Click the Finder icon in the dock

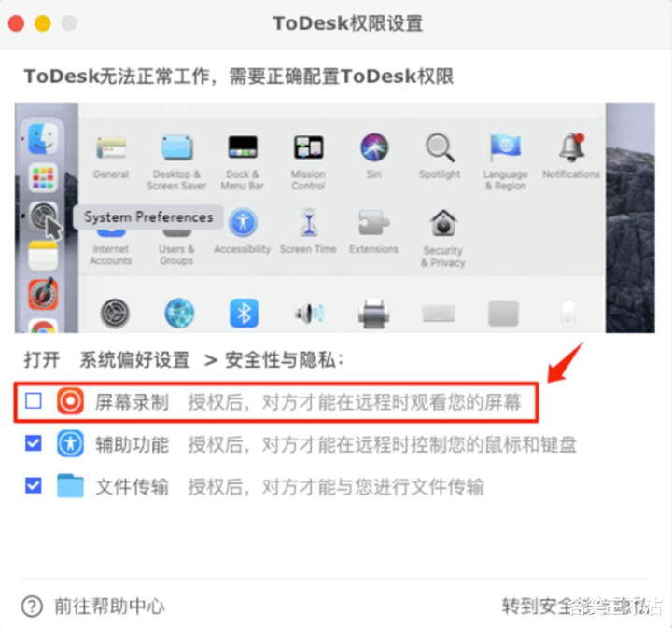point(43,139)
